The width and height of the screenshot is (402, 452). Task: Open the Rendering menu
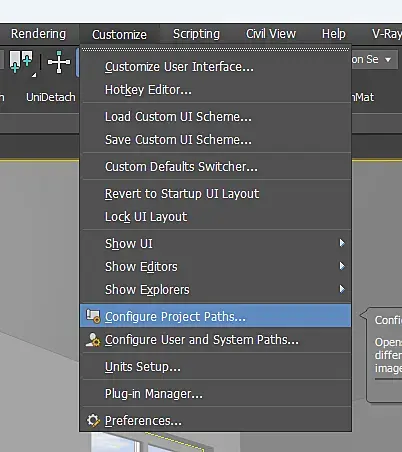click(x=38, y=34)
